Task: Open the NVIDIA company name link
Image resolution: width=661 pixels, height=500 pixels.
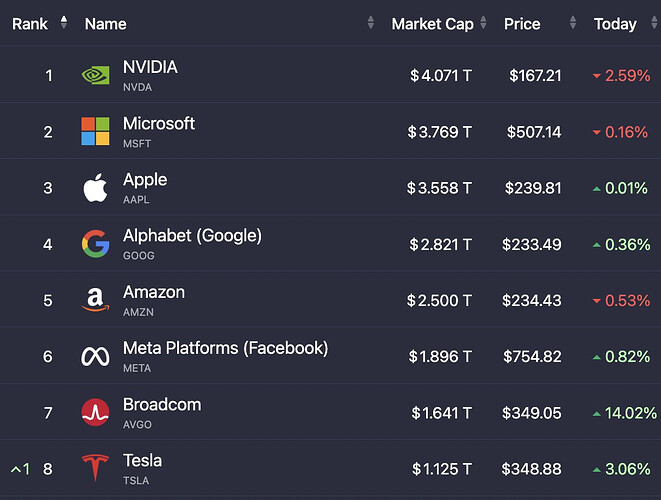Action: click(x=150, y=67)
